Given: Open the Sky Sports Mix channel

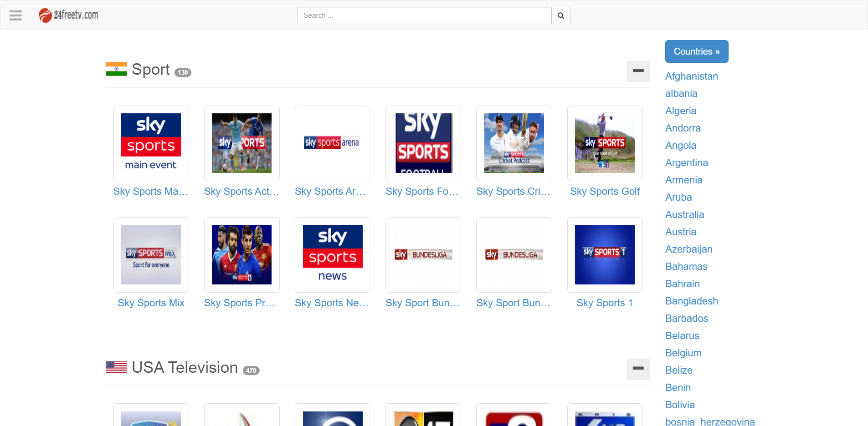Looking at the screenshot, I should (x=151, y=254).
